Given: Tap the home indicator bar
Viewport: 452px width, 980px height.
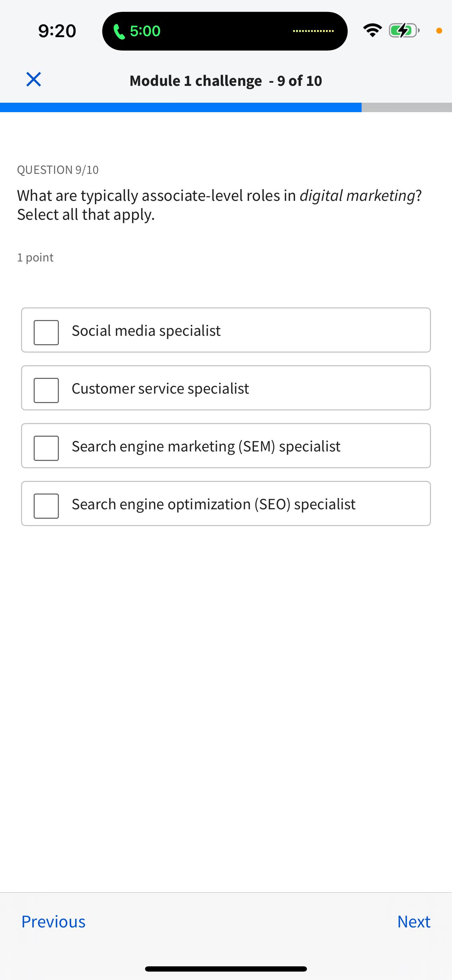Looking at the screenshot, I should coord(226,968).
